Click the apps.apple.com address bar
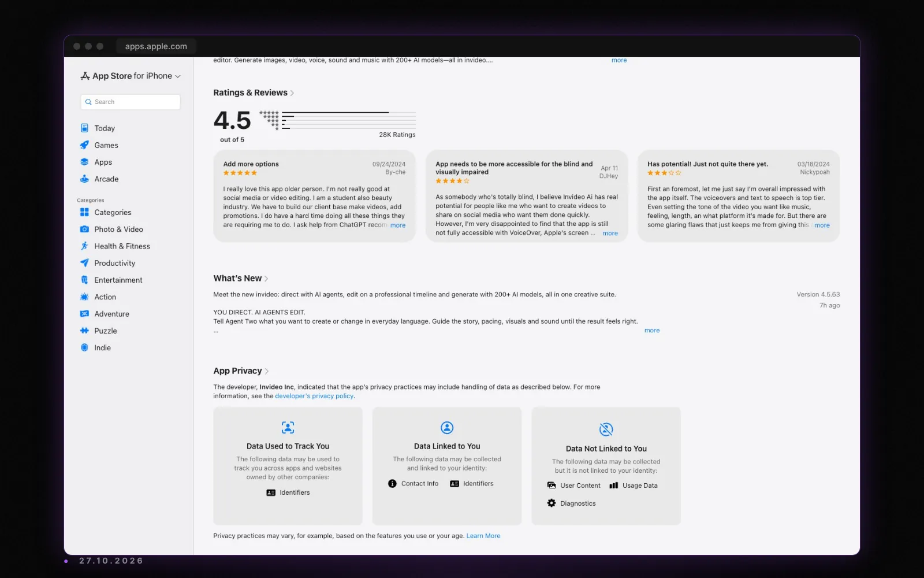This screenshot has height=578, width=924. (x=156, y=46)
